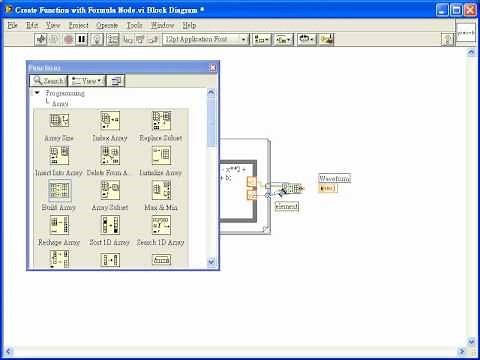
Task: Open the Reorder dropdown in the toolbar
Action: (x=306, y=40)
